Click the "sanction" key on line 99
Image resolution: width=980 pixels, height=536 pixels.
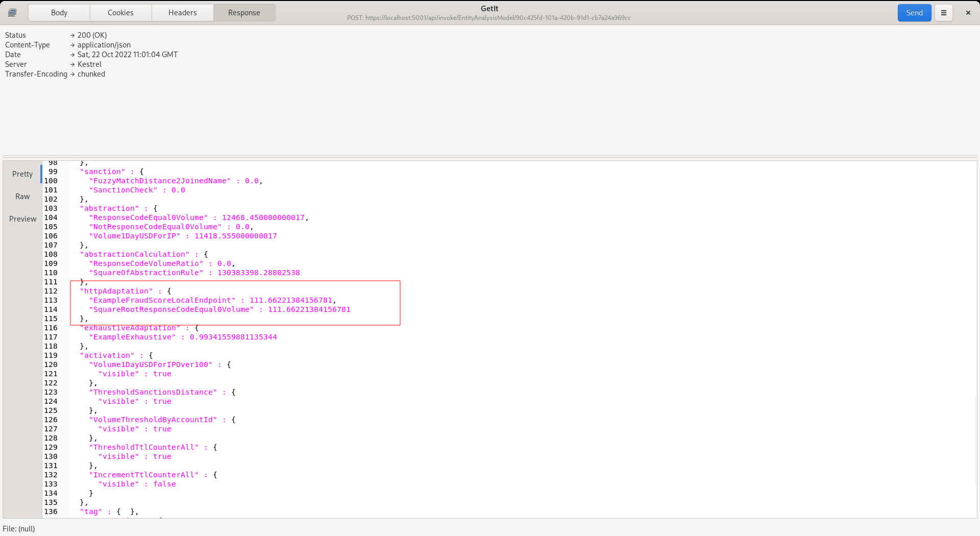click(x=103, y=172)
